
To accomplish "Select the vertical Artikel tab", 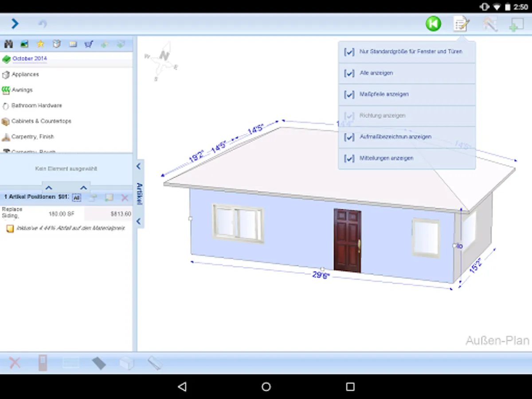I will [139, 194].
